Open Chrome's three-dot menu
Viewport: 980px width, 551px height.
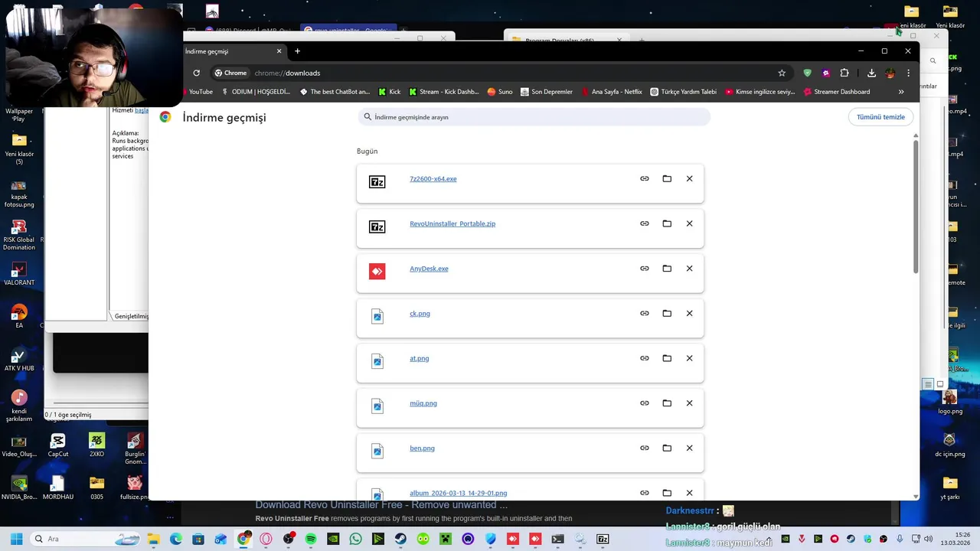[908, 73]
